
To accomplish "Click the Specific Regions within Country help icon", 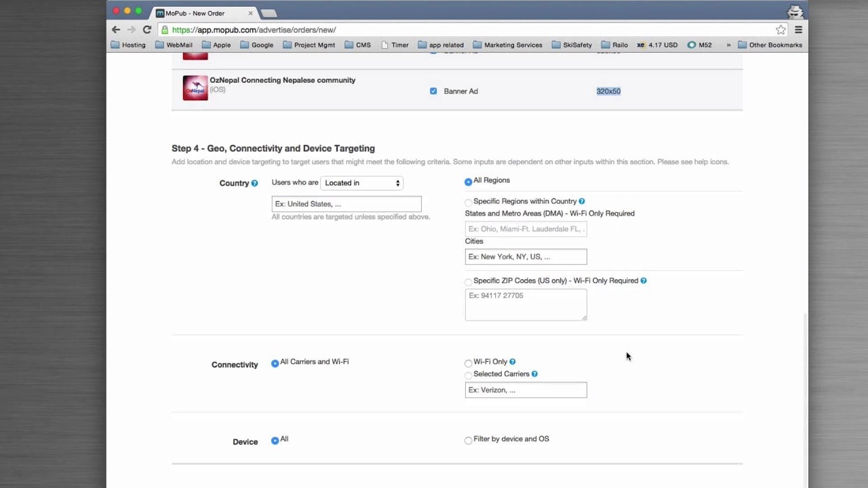I will tap(581, 201).
